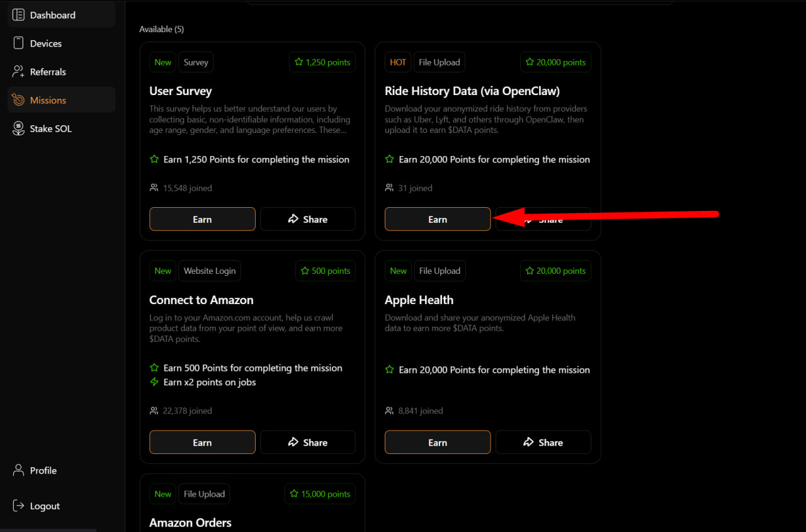Click Share on Connect to Amazon card

pos(308,443)
